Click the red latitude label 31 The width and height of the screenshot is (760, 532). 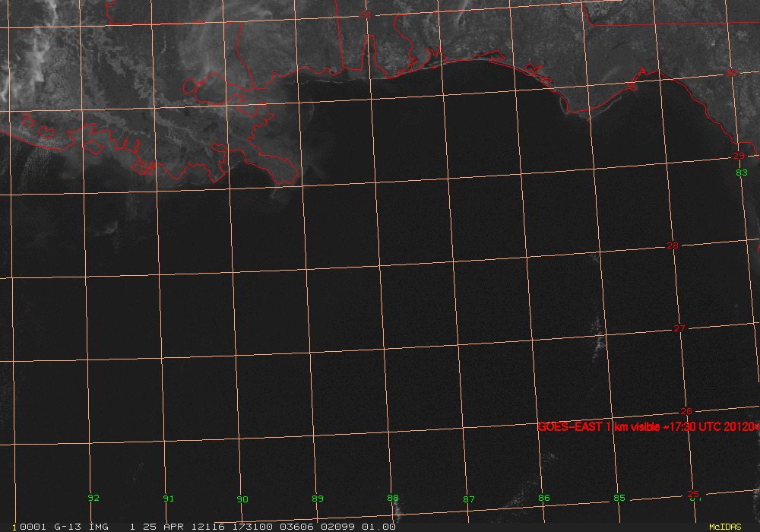pyautogui.click(x=366, y=15)
